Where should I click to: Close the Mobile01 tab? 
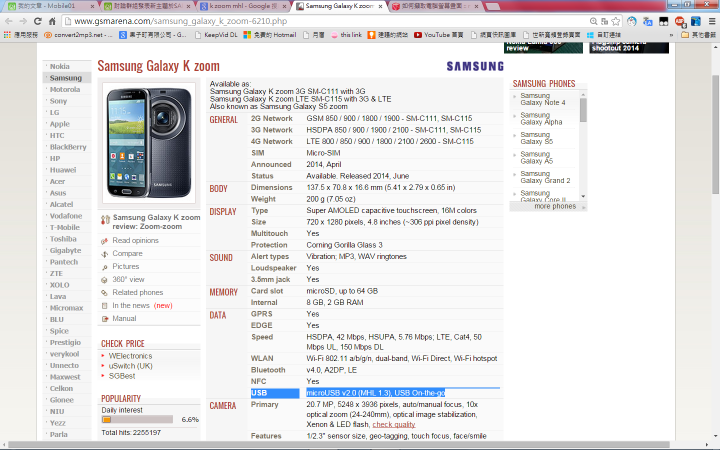(x=92, y=6)
